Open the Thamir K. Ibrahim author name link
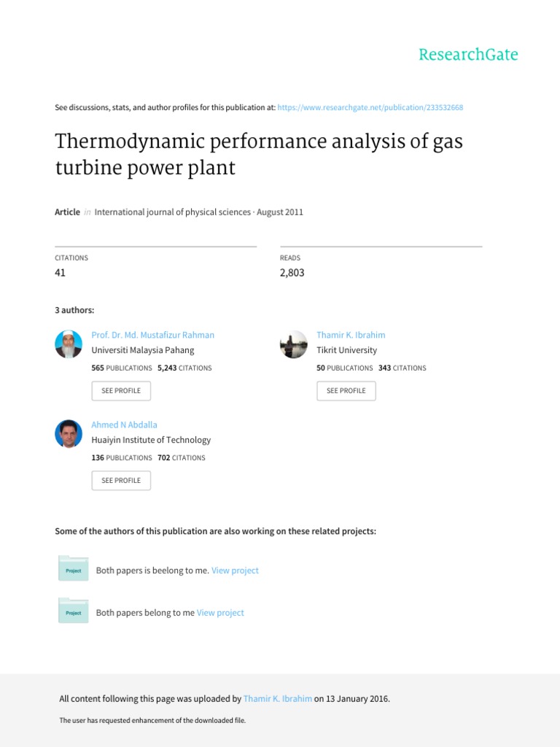Image resolution: width=560 pixels, height=747 pixels. pyautogui.click(x=351, y=335)
